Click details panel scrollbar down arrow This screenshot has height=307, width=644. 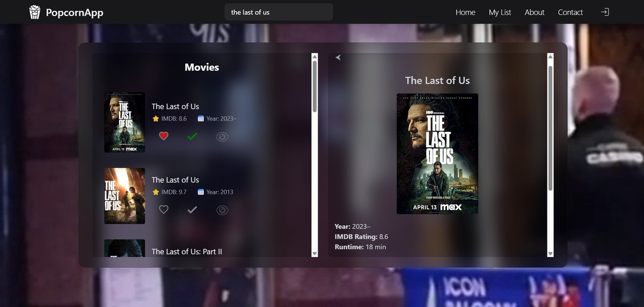point(550,253)
